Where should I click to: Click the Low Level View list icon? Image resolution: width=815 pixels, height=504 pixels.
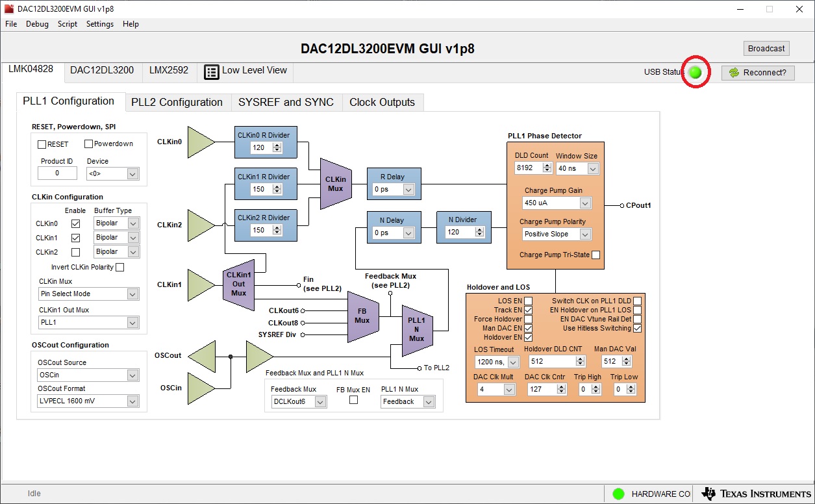[212, 71]
